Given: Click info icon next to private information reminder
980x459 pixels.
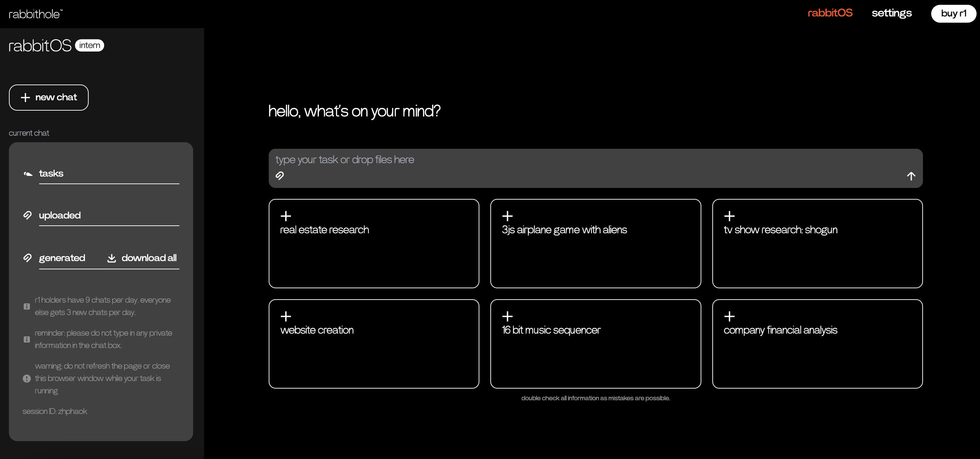Looking at the screenshot, I should (x=27, y=339).
